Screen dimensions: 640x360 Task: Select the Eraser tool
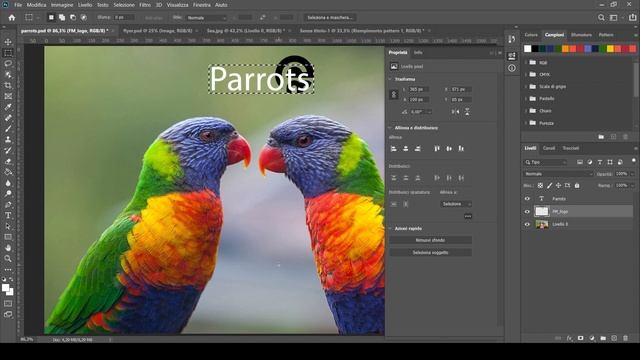pos(8,161)
